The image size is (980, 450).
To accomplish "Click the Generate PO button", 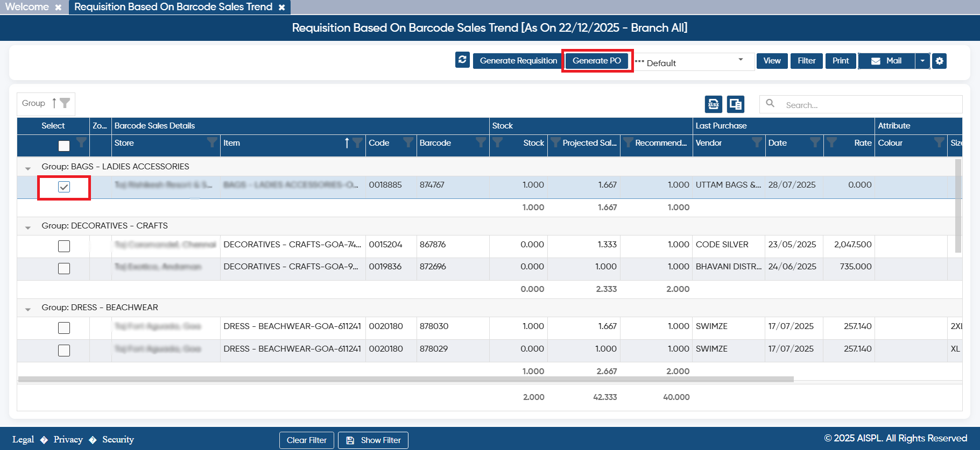I will tap(597, 61).
